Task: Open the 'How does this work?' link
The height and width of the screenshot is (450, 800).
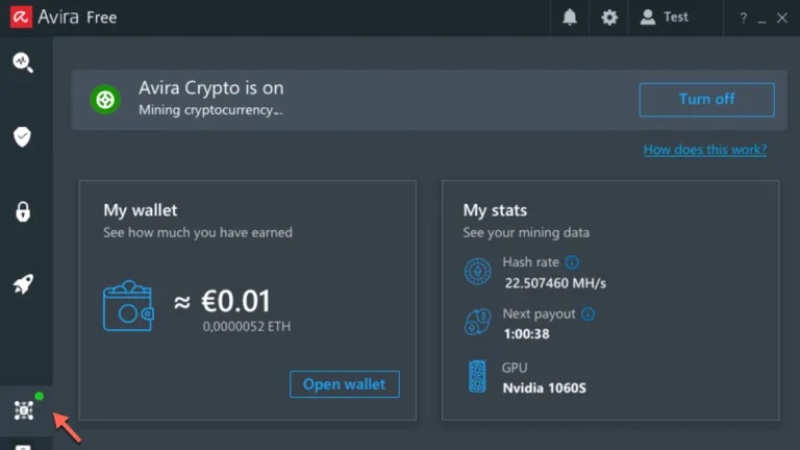Action: tap(704, 150)
